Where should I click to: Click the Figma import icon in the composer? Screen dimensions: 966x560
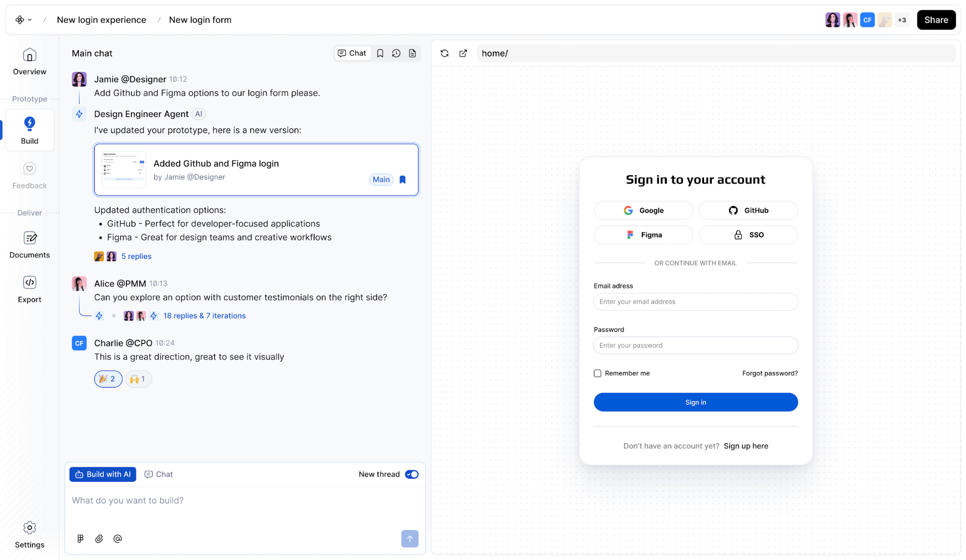tap(80, 538)
